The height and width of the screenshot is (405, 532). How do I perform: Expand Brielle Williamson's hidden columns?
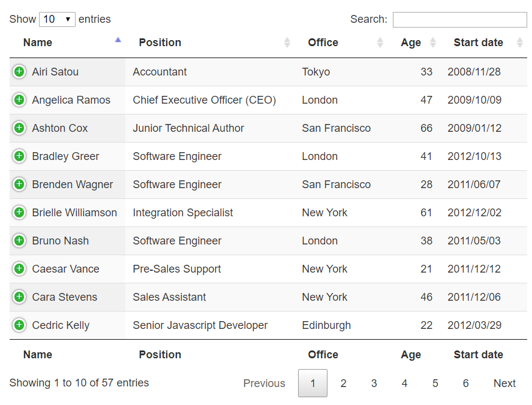click(19, 213)
